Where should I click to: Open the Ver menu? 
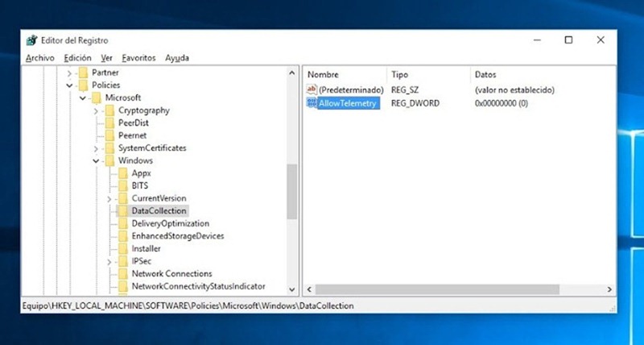[107, 58]
